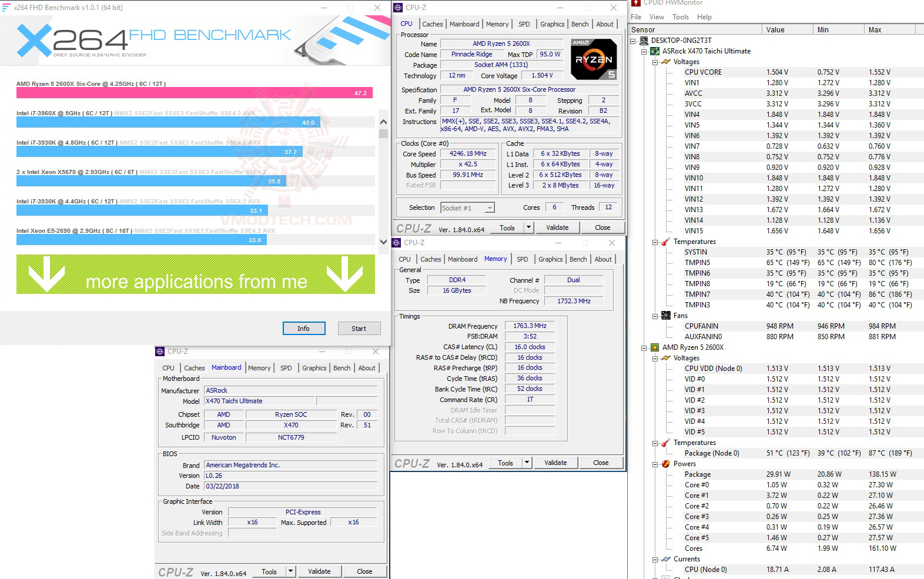The height and width of the screenshot is (579, 924).
Task: Click Voltages icon under AMD Ryzen 5 2600X
Action: pyautogui.click(x=665, y=358)
